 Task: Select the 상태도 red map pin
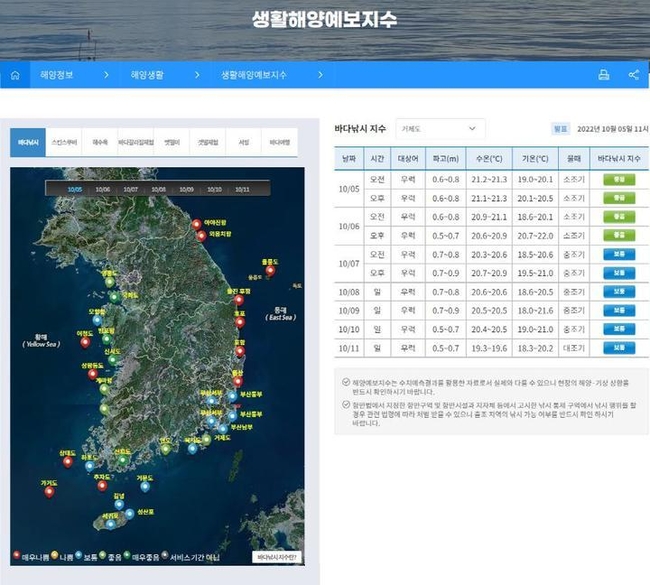point(67,460)
